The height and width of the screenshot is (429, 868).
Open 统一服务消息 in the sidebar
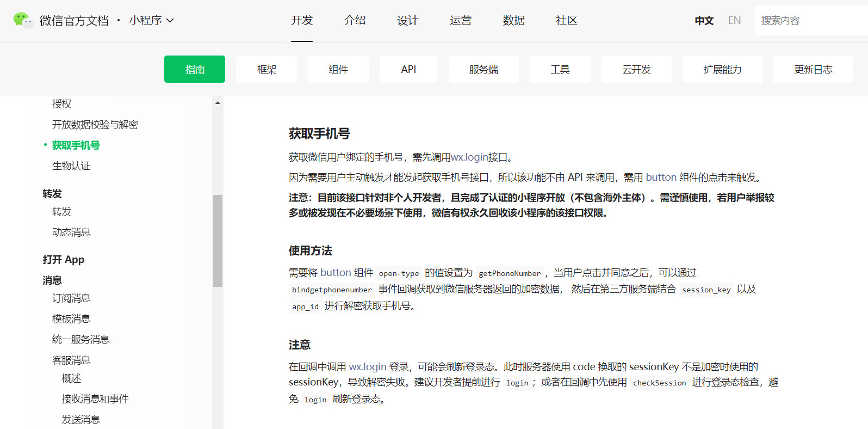(81, 340)
